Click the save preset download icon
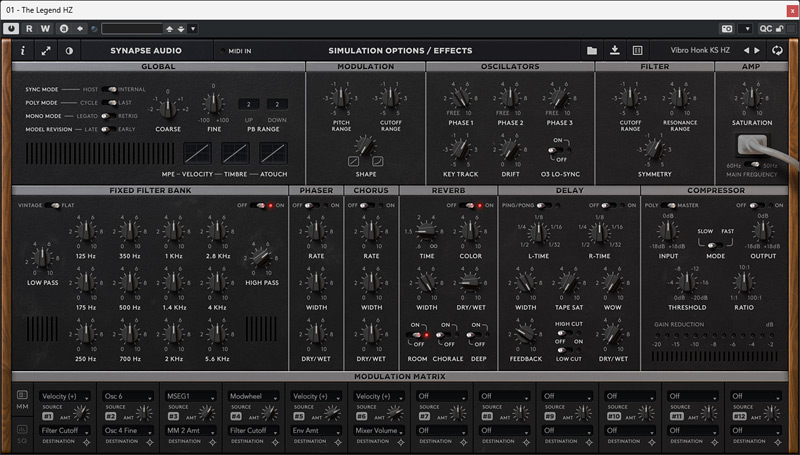 pos(614,50)
